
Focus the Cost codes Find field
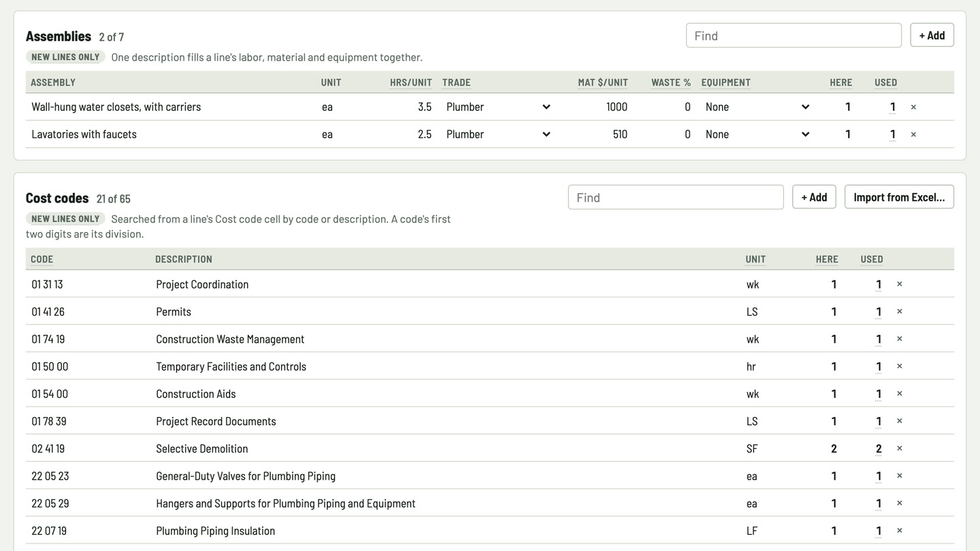coord(676,197)
